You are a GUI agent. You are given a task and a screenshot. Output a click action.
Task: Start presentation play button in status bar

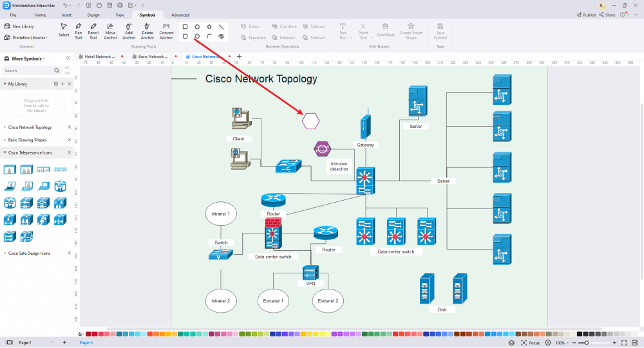[x=548, y=343]
